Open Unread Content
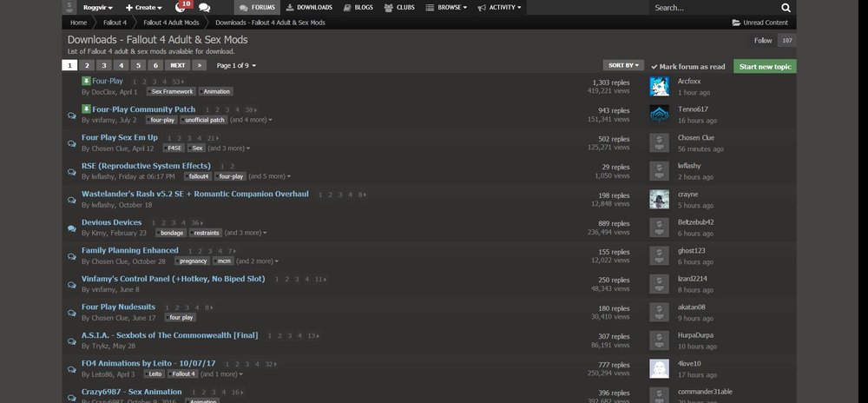The height and width of the screenshot is (403, 868). click(x=760, y=23)
